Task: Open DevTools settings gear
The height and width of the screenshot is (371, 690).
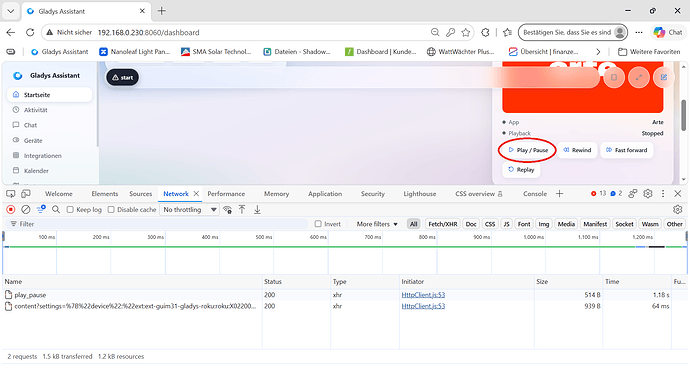Action: 648,194
